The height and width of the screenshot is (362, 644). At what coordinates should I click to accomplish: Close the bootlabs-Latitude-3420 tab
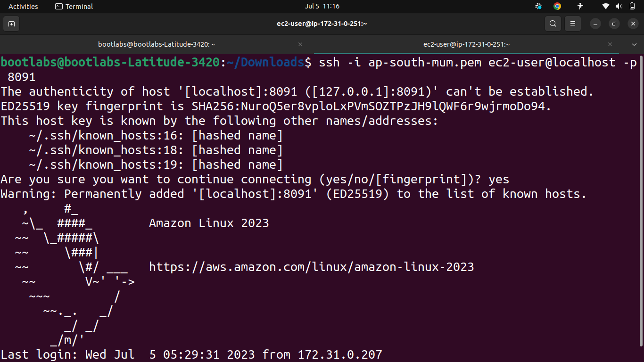coord(300,44)
